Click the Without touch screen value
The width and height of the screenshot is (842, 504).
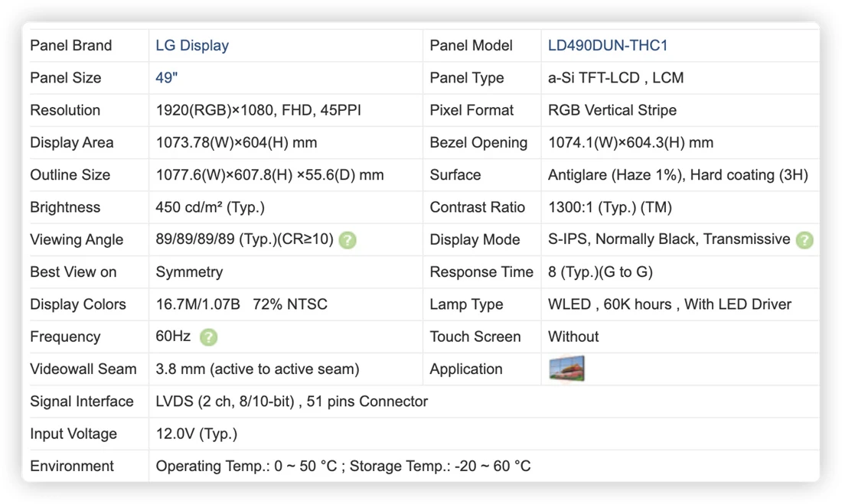573,337
